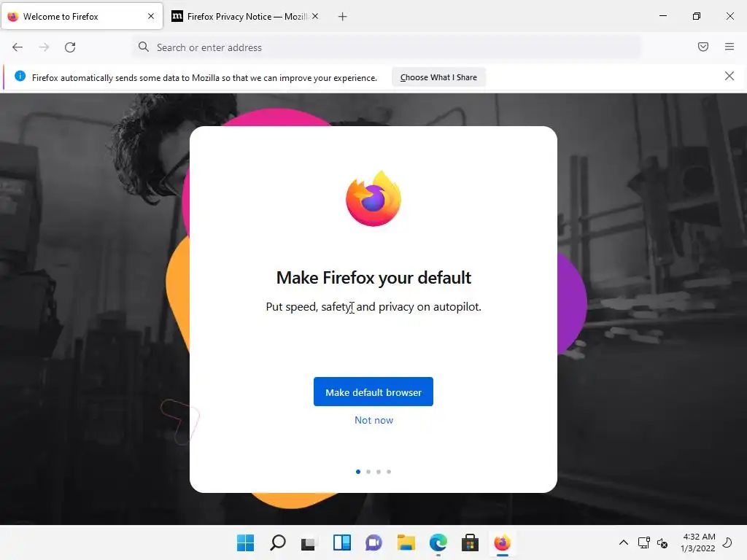Viewport: 747px width, 560px height.
Task: Click the network status tray icon
Action: point(643,542)
